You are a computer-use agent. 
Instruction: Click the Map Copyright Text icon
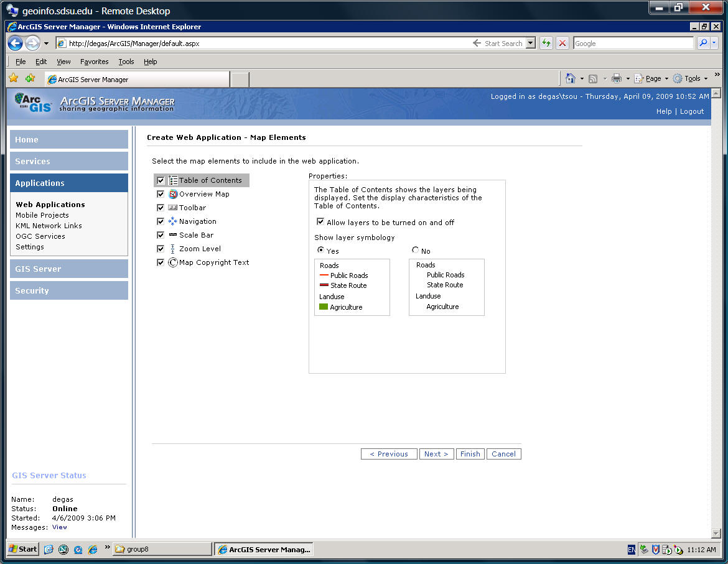173,262
